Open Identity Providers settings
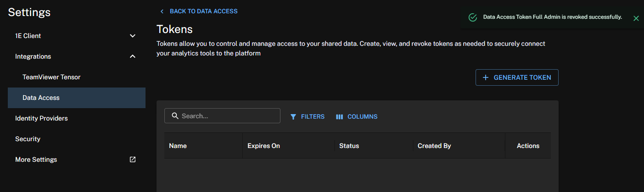This screenshot has height=192, width=644. coord(41,118)
